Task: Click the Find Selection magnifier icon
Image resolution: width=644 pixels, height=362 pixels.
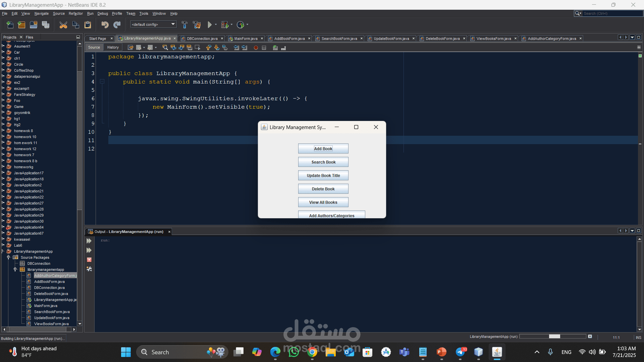Action: 165,48
